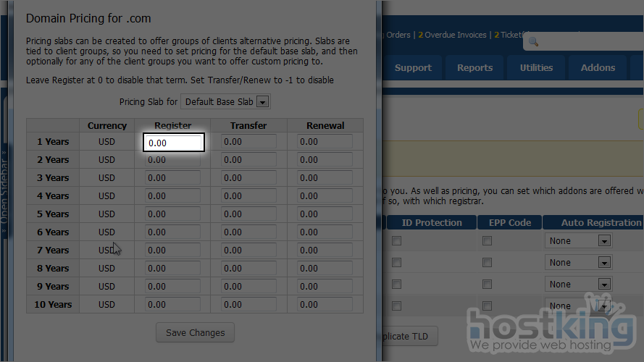644x362 pixels.
Task: Select the Addons menu
Action: click(x=598, y=68)
